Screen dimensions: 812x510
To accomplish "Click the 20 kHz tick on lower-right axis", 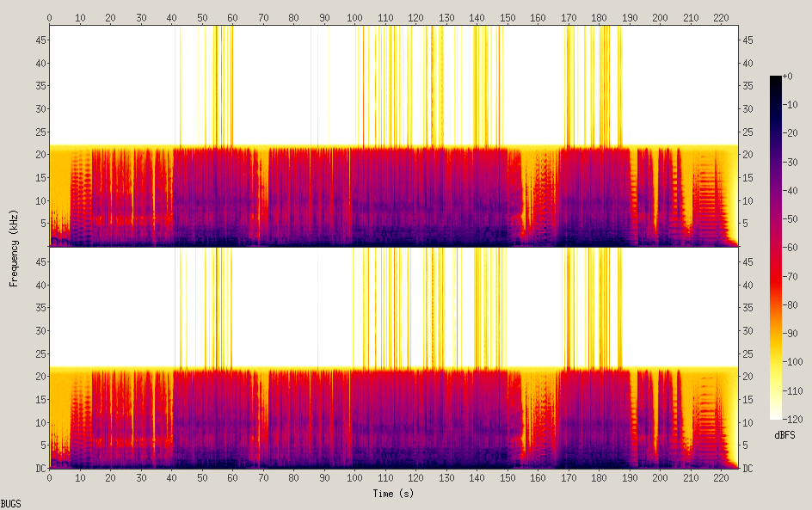I will point(748,377).
